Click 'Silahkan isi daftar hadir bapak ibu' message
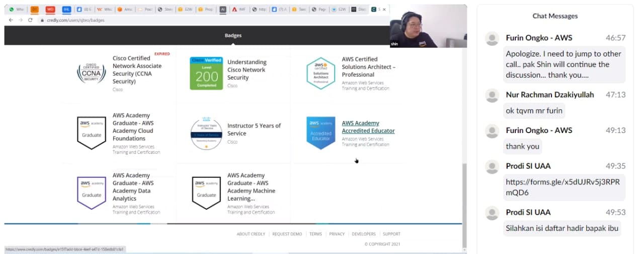644x254 pixels. coord(562,228)
